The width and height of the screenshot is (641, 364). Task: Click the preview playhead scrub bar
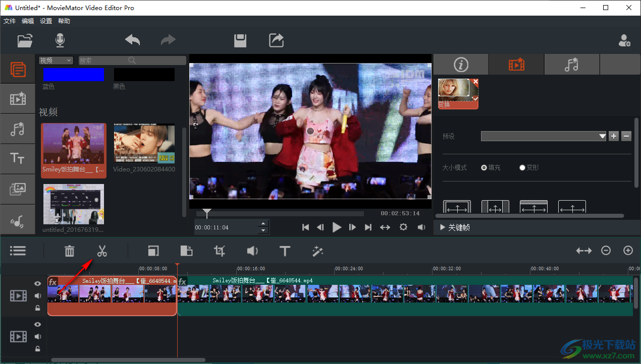tap(280, 214)
